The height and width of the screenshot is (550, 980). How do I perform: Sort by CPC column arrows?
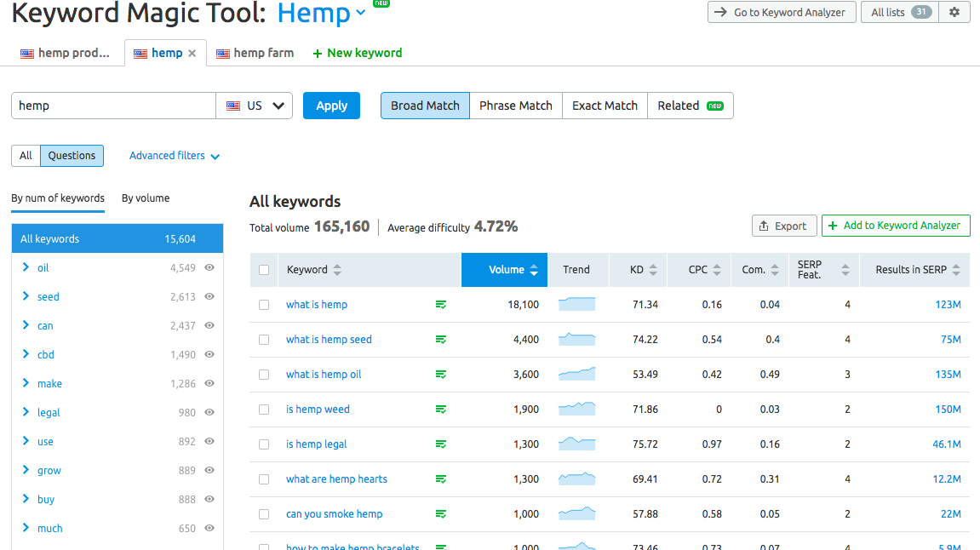[x=717, y=270]
